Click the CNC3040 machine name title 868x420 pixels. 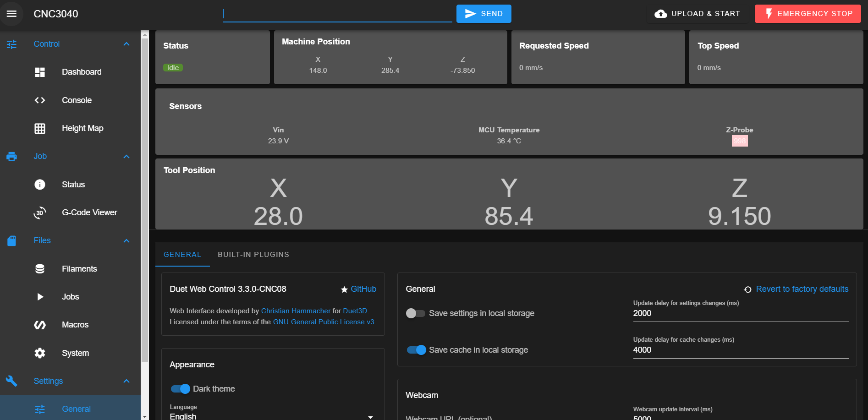pyautogui.click(x=56, y=14)
